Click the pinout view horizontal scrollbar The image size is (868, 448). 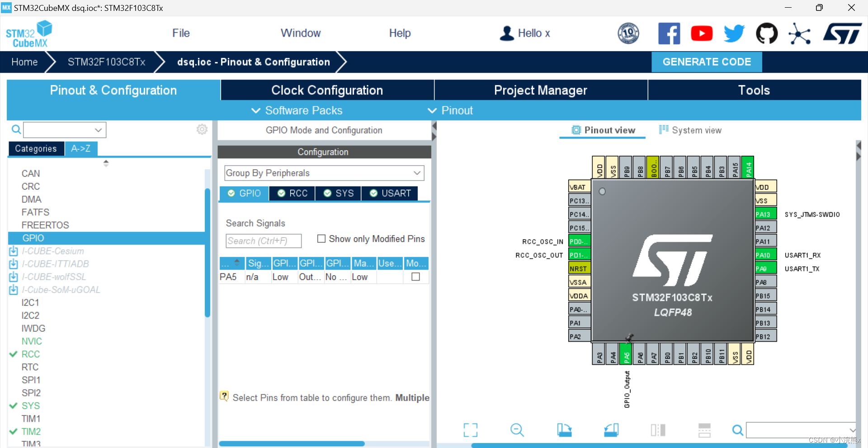(x=659, y=446)
